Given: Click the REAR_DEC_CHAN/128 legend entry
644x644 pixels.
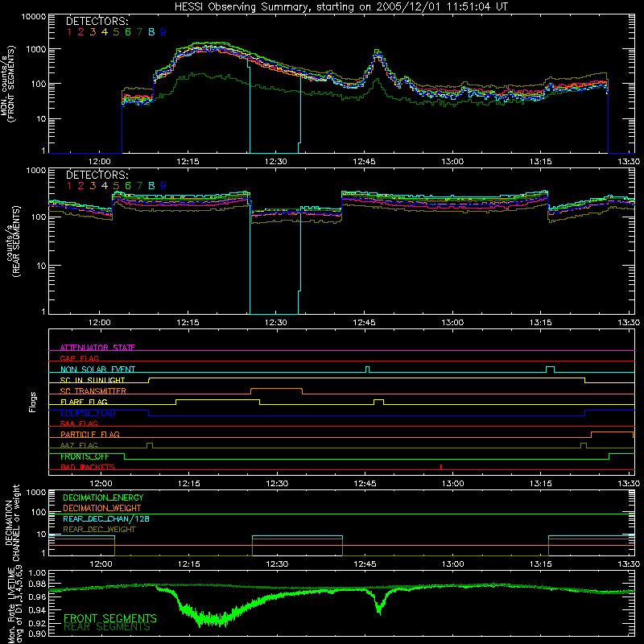Looking at the screenshot, I should coord(106,519).
